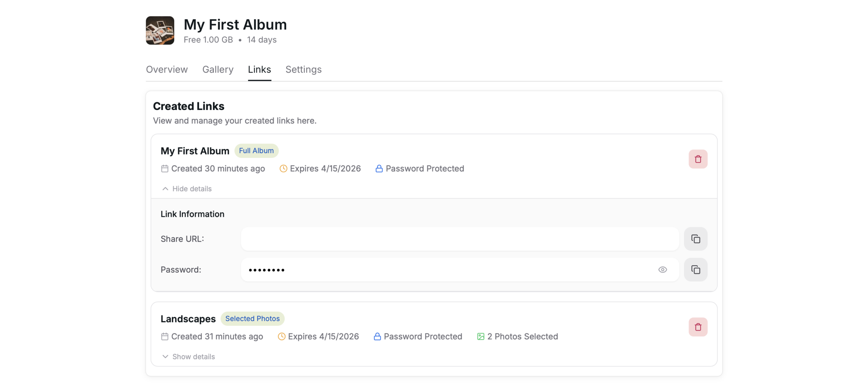Screen dimensions: 868x387
Task: Select the Links tab
Action: [259, 70]
